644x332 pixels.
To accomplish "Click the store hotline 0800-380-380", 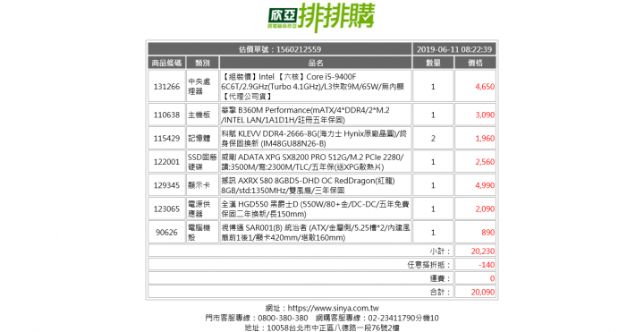I will 283,318.
